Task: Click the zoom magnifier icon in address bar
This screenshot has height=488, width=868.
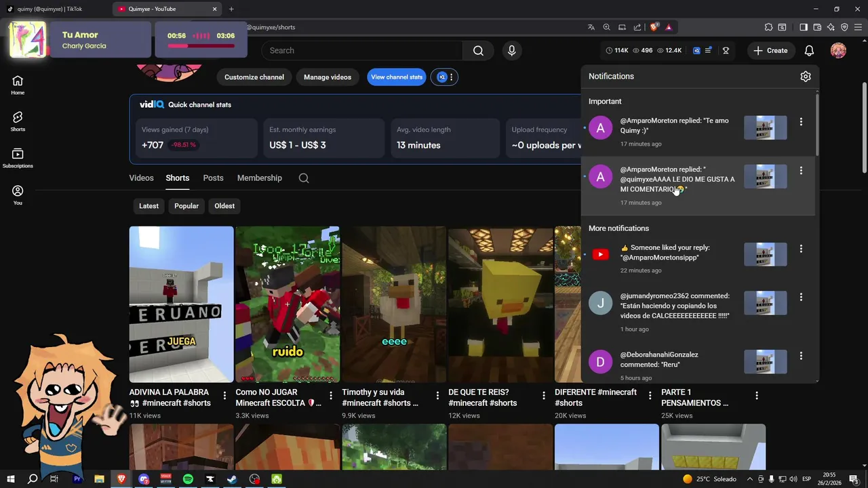Action: [x=607, y=27]
